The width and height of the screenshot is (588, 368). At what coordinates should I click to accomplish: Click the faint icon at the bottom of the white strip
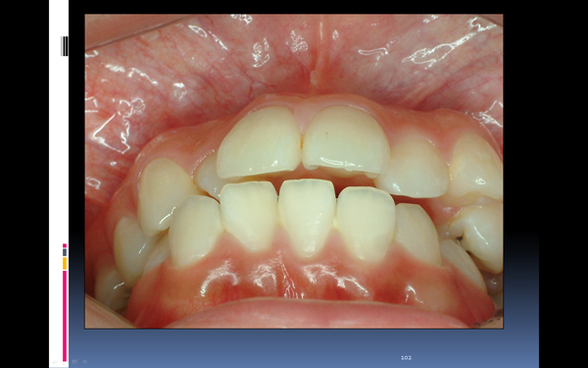[x=54, y=362]
